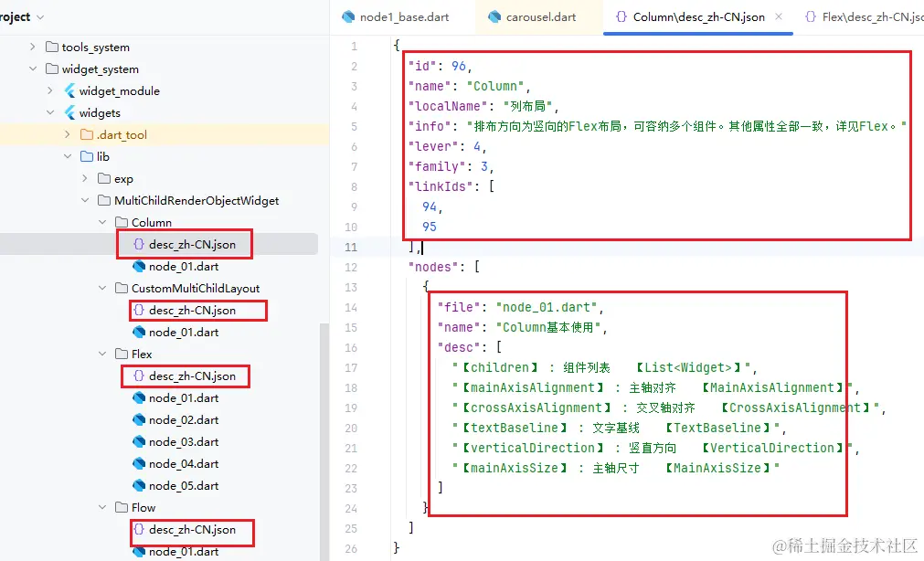Switch to the node1_base.dart tab
924x561 pixels.
[x=396, y=17]
